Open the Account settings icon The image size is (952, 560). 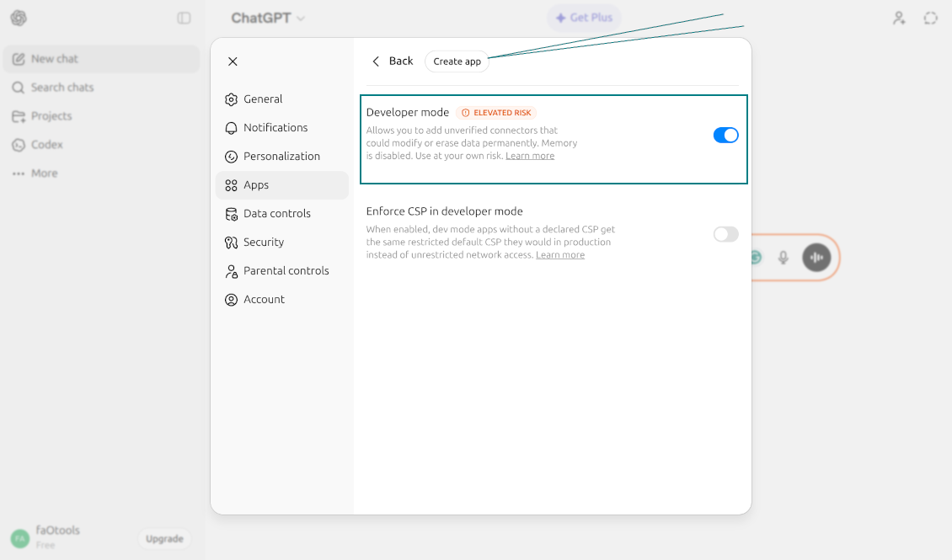[x=231, y=299]
